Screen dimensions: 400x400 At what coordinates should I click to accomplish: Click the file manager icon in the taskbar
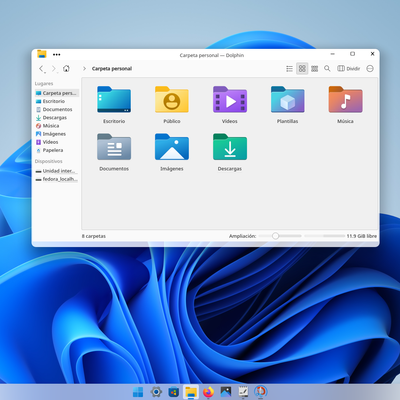(191, 392)
